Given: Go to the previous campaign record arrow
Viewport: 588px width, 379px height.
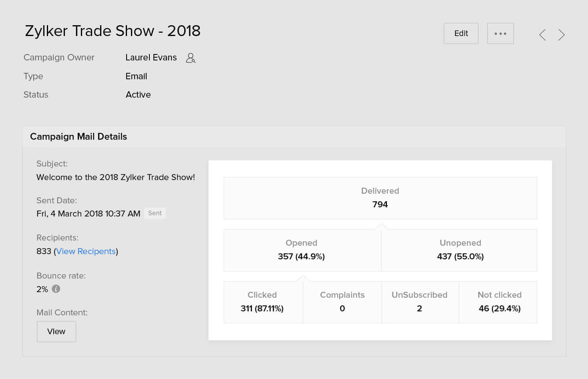Looking at the screenshot, I should coord(542,35).
